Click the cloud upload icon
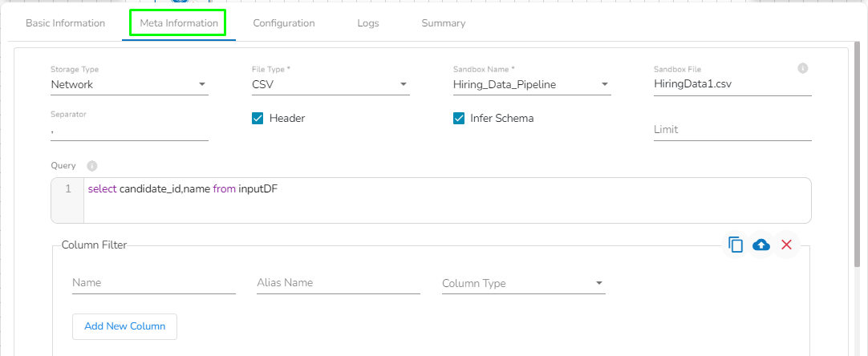This screenshot has width=868, height=356. click(x=761, y=245)
